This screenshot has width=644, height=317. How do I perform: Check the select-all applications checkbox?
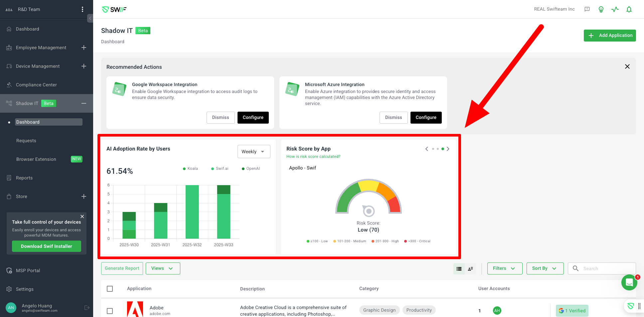(x=110, y=289)
